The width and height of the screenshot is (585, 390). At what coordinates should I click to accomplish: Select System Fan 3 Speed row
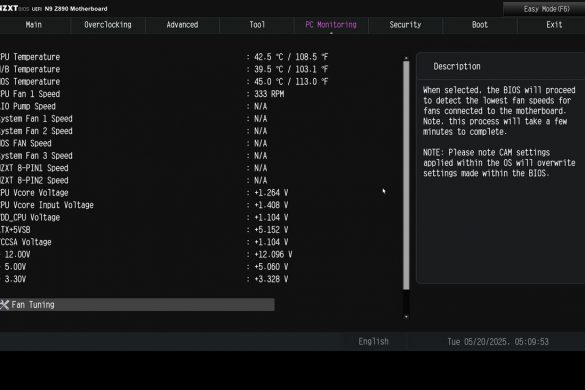[134, 156]
